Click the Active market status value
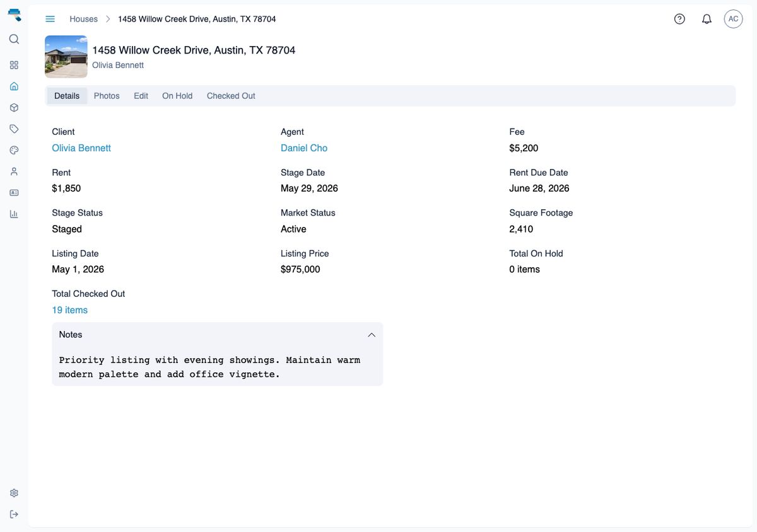 tap(293, 229)
